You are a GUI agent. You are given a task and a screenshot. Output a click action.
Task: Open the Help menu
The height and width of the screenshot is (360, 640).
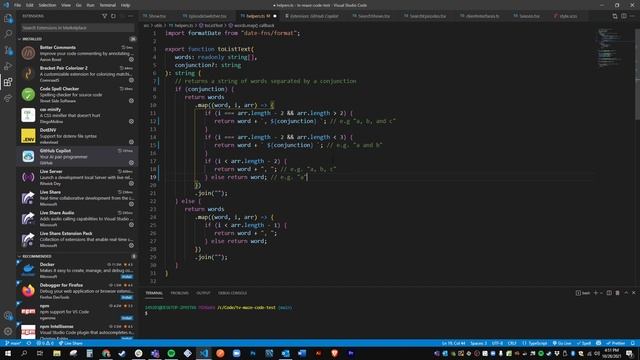(125, 5)
